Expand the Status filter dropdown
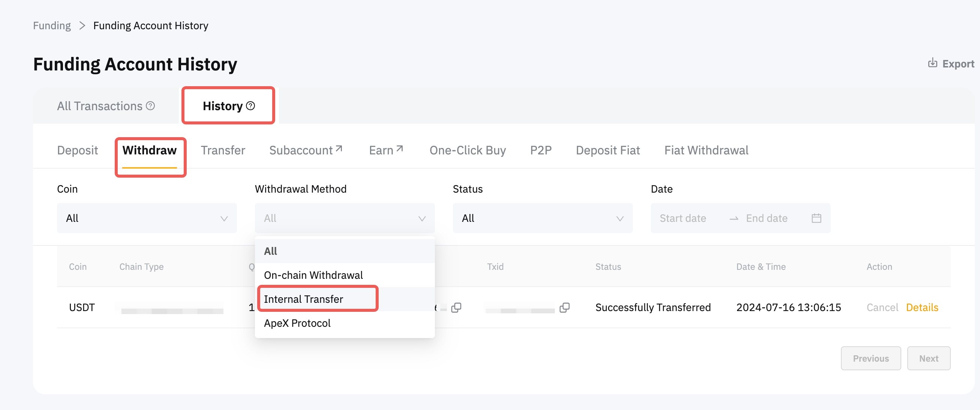 click(542, 218)
